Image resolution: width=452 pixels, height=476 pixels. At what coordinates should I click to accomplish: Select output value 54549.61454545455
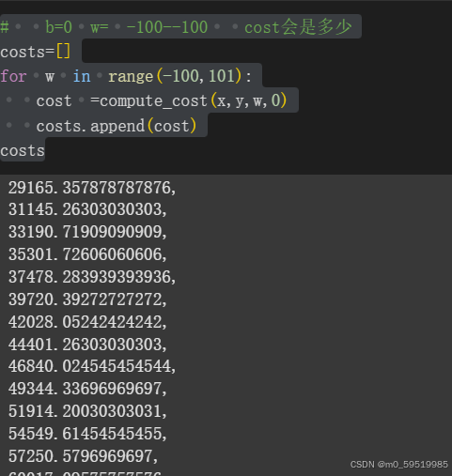click(x=87, y=434)
